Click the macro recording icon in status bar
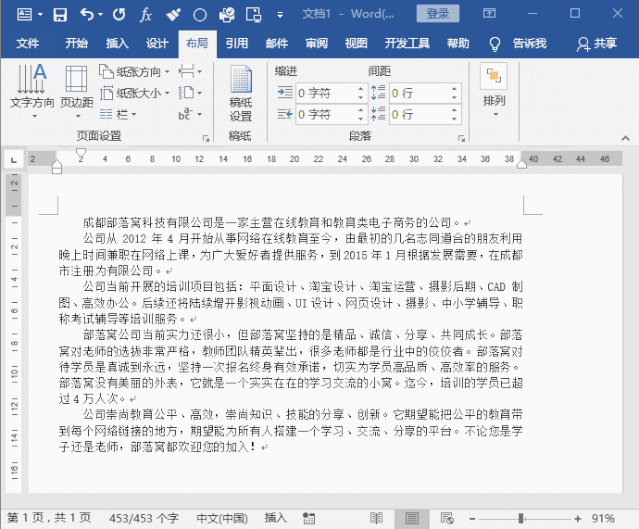 coord(309,518)
